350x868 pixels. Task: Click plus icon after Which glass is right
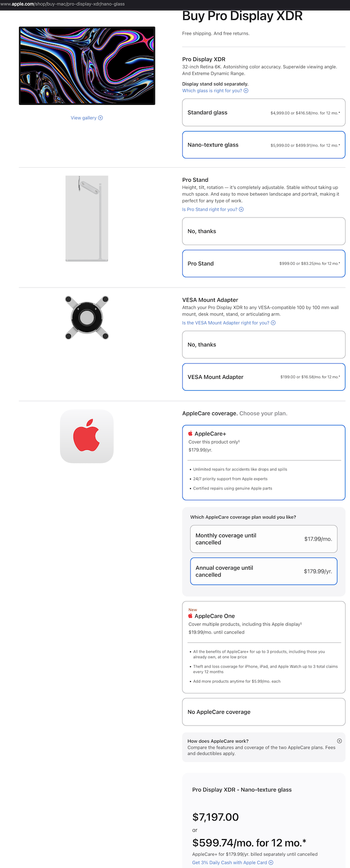tap(246, 91)
